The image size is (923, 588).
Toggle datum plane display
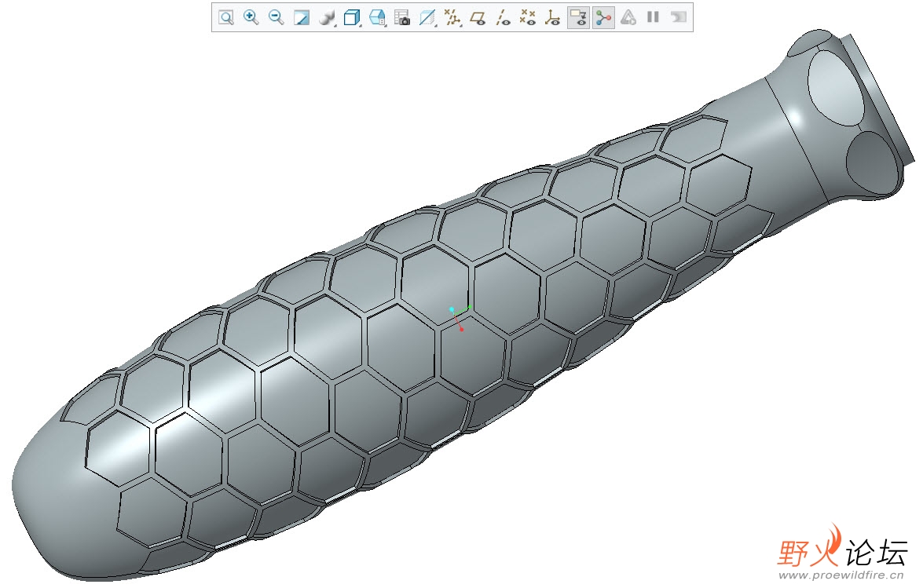478,17
